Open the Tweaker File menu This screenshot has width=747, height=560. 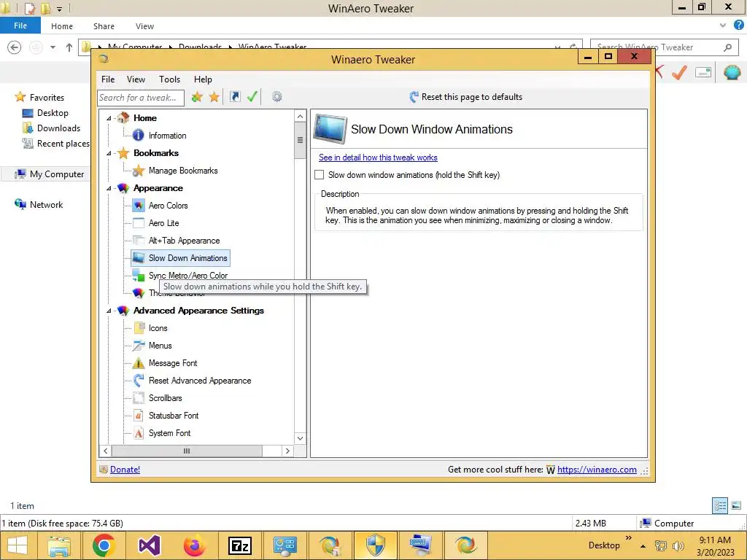(x=108, y=79)
